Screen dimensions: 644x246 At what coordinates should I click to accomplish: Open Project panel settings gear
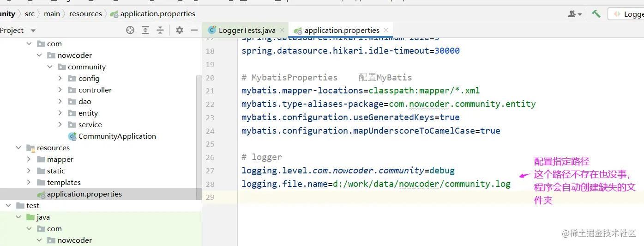pyautogui.click(x=180, y=30)
